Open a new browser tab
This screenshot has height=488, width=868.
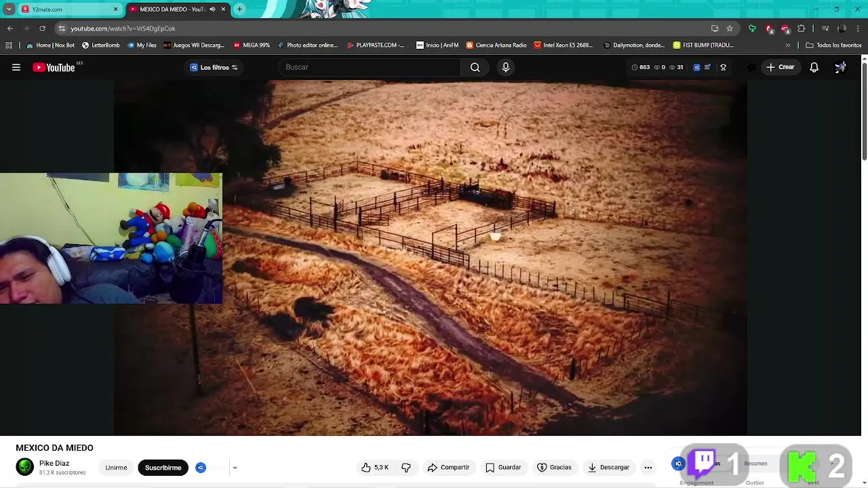pyautogui.click(x=239, y=9)
